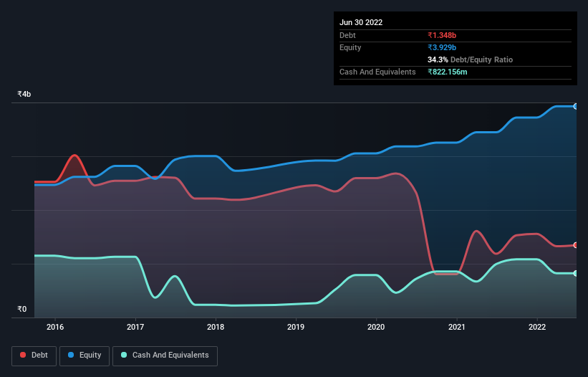Click the Equity line endpoint marker

tap(576, 107)
